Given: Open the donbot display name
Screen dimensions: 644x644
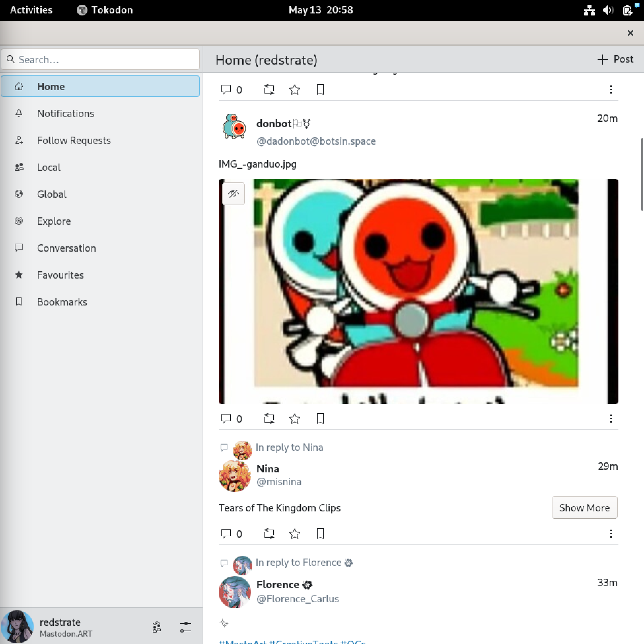Looking at the screenshot, I should coord(283,123).
